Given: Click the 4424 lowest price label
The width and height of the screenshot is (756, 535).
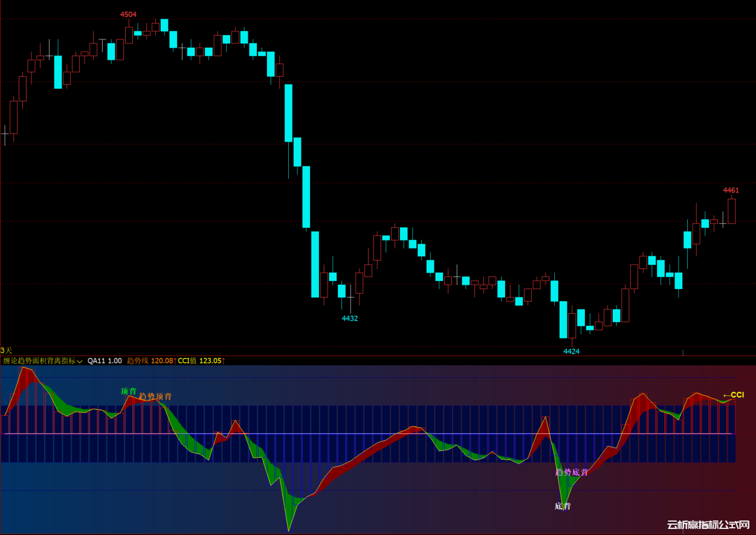Looking at the screenshot, I should 572,351.
